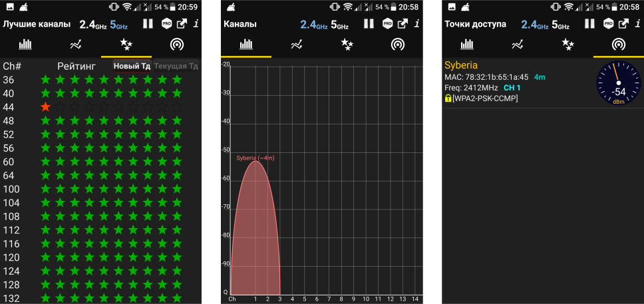
Task: Tap battery icon in Лучшие каналы status bar
Action: click(x=174, y=7)
